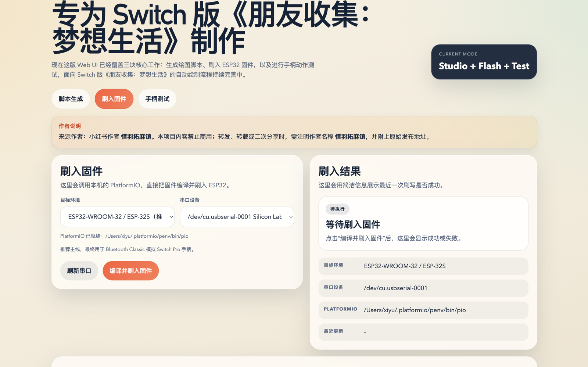Click the 编译并刷入固件 button

(131, 271)
